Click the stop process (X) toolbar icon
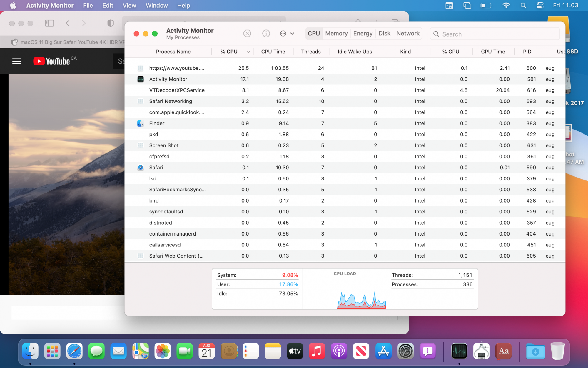Image resolution: width=588 pixels, height=368 pixels. (247, 34)
